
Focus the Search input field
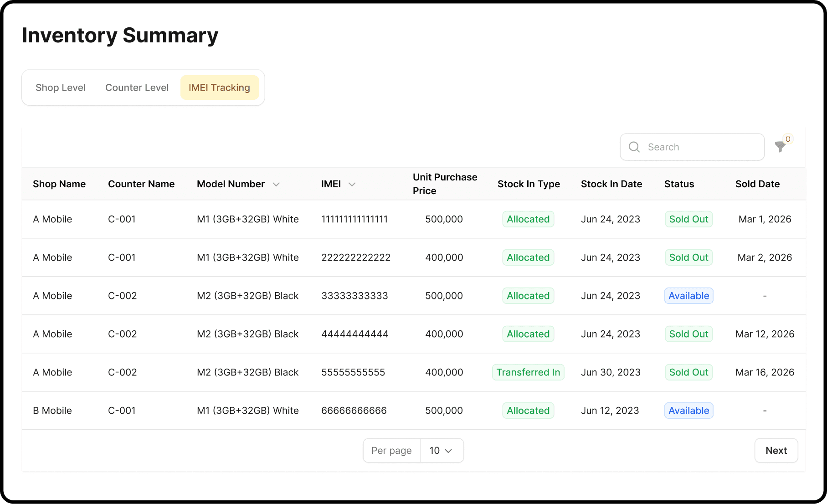pos(692,147)
